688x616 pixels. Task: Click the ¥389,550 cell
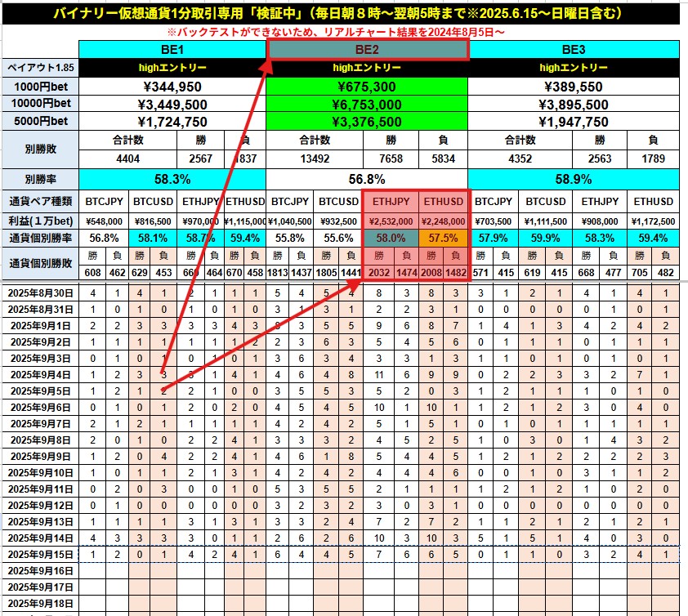[574, 87]
